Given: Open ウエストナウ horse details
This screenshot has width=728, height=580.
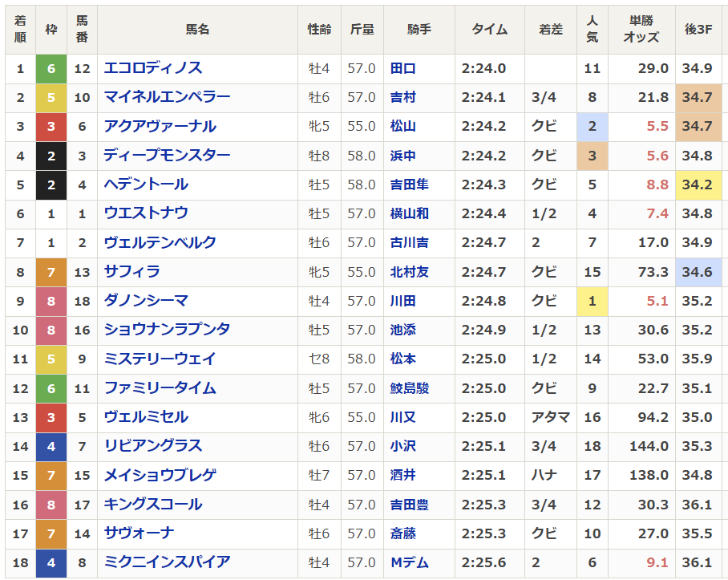Looking at the screenshot, I should tap(146, 213).
